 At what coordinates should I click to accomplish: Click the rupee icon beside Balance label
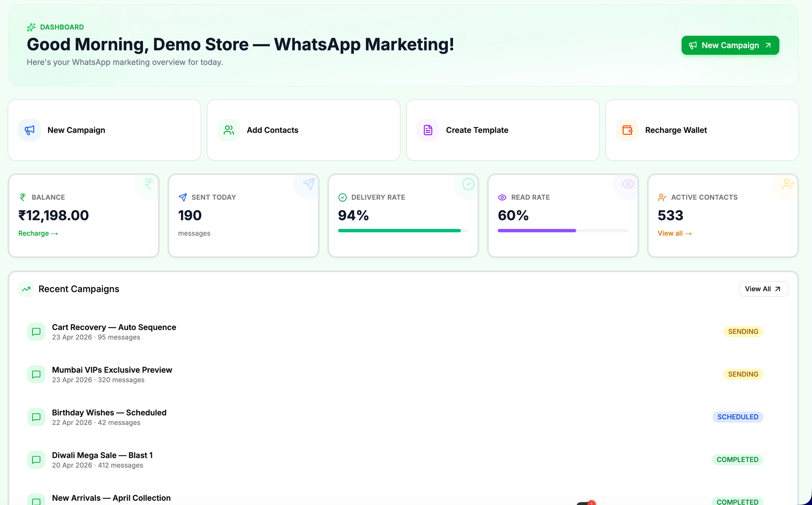[23, 197]
